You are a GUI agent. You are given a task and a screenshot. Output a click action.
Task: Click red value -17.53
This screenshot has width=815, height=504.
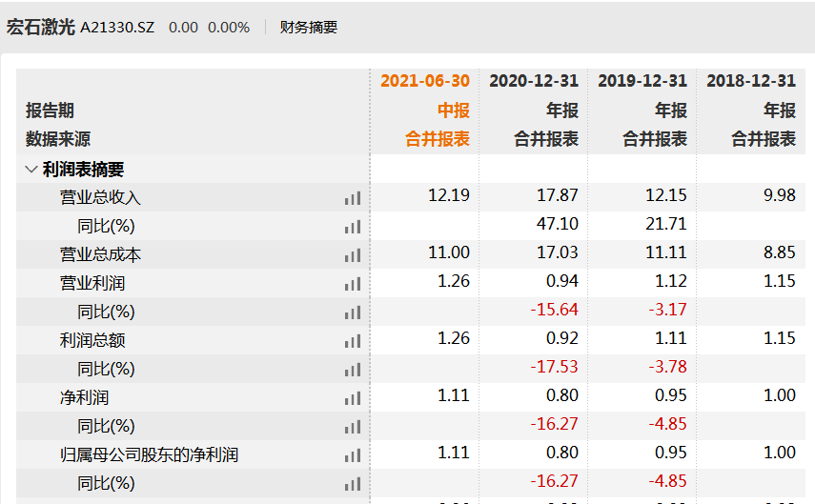click(x=555, y=367)
